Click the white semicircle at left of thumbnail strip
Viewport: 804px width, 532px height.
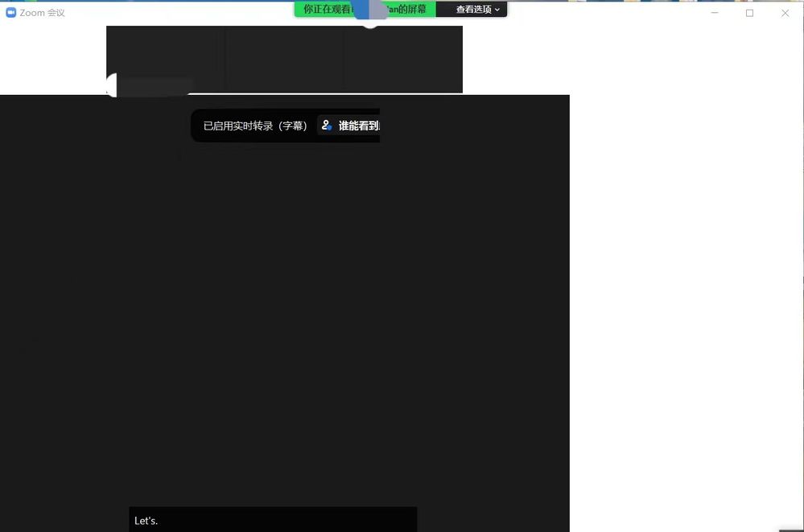(111, 85)
